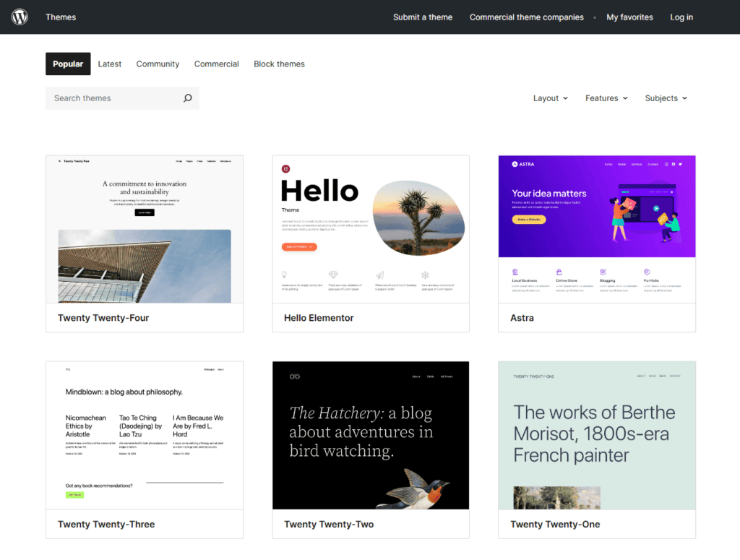Open the Twenty Twenty-Two theme thumbnail
Screen dimensions: 740x560
(371, 436)
